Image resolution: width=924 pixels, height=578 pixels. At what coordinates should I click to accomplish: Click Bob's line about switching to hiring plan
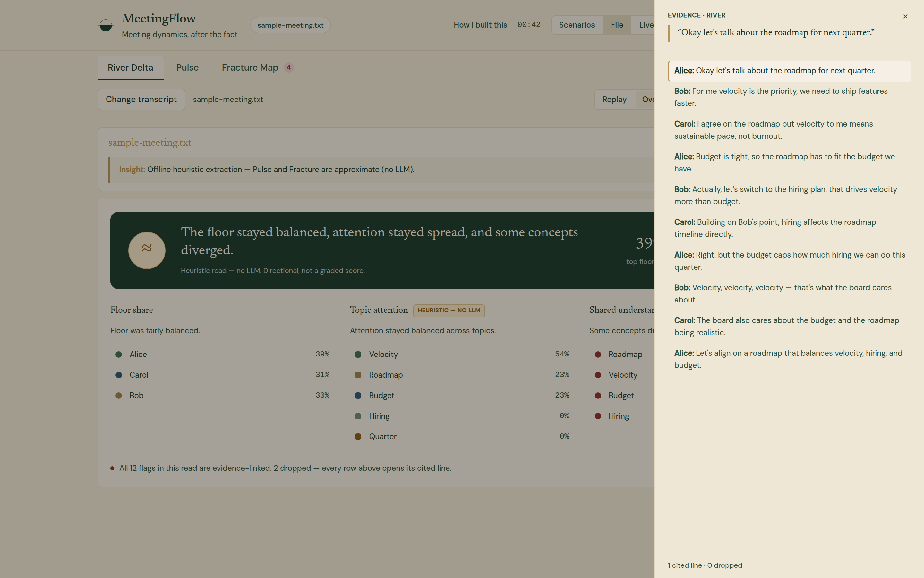tap(789, 195)
